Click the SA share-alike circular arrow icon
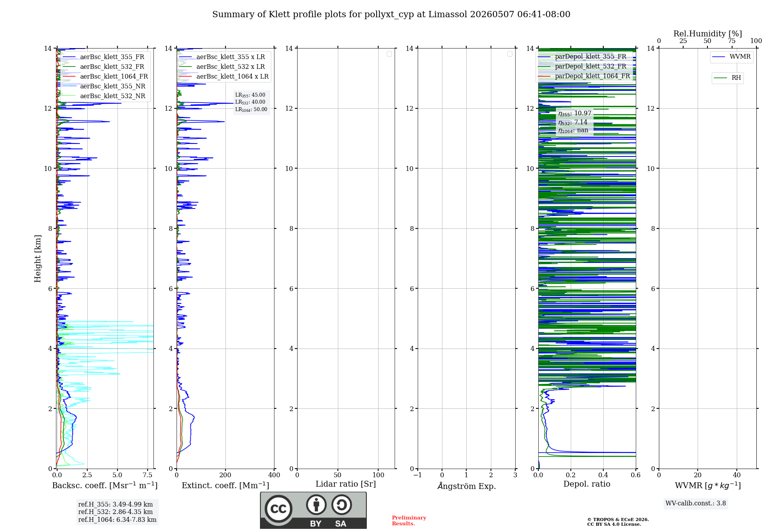Viewport: 783px width, 532px height. (341, 505)
